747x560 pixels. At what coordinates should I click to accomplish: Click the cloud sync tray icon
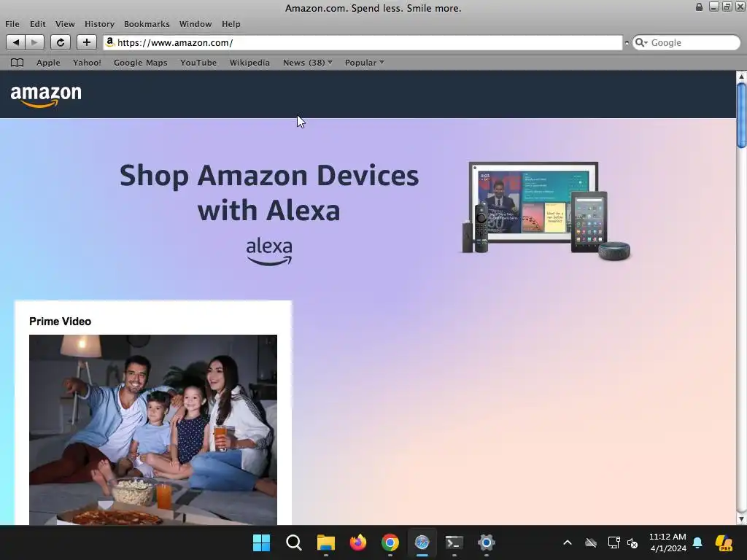click(x=591, y=542)
